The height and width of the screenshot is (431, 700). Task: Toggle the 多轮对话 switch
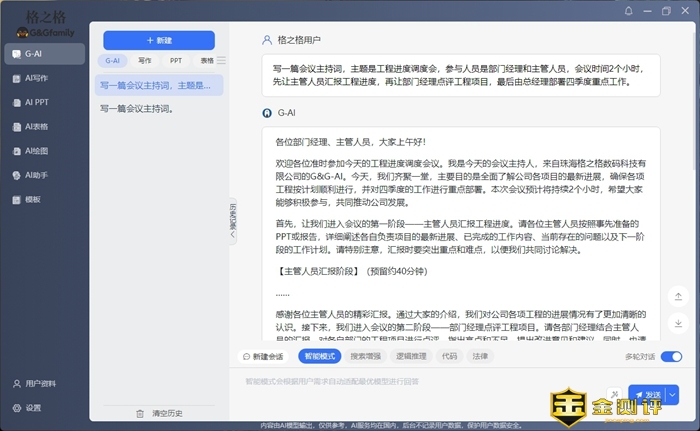(671, 356)
